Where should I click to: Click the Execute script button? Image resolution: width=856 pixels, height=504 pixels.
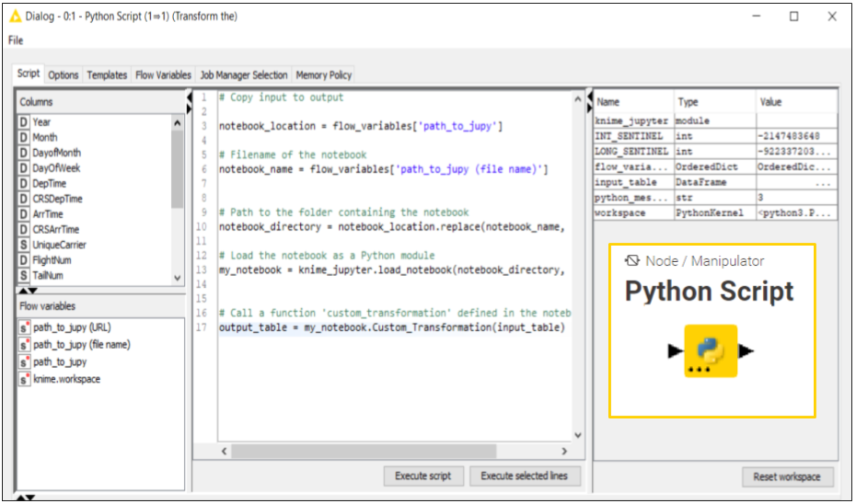point(423,475)
